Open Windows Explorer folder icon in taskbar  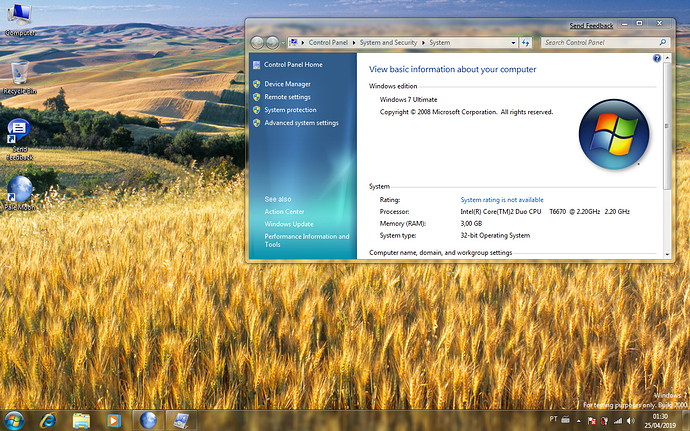[x=81, y=421]
